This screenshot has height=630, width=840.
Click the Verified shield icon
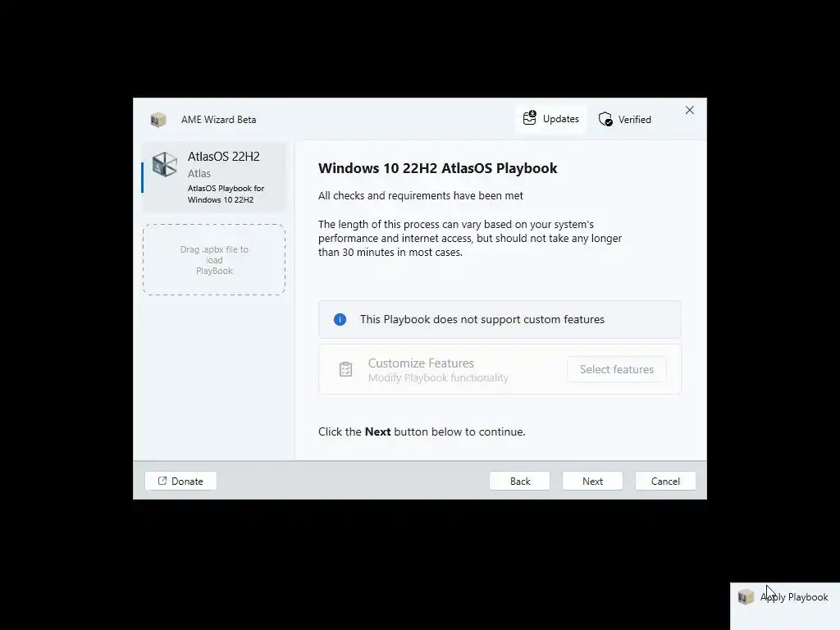[x=605, y=120]
